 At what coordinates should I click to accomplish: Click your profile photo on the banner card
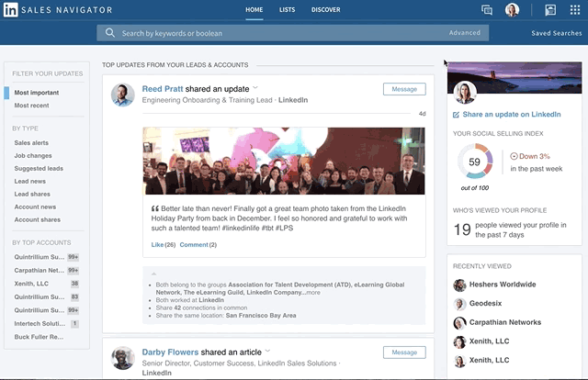[465, 92]
